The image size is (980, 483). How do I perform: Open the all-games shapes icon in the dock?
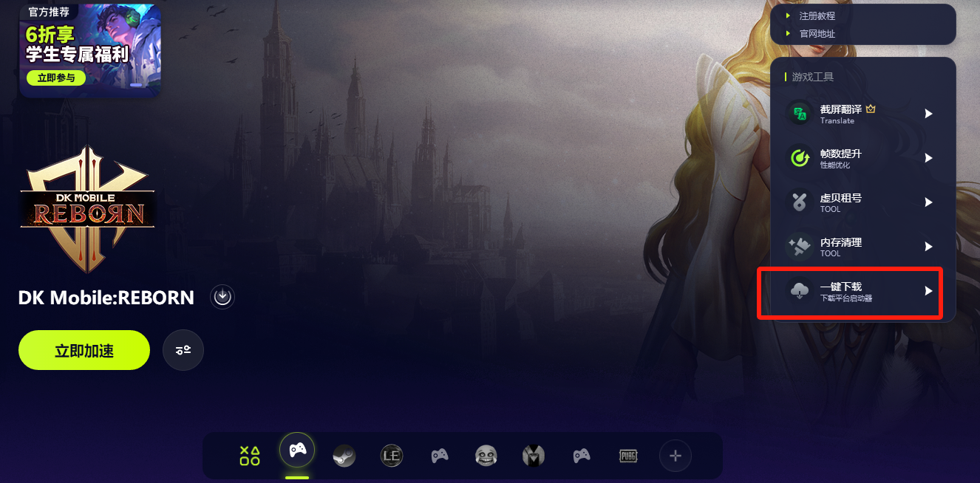click(250, 456)
